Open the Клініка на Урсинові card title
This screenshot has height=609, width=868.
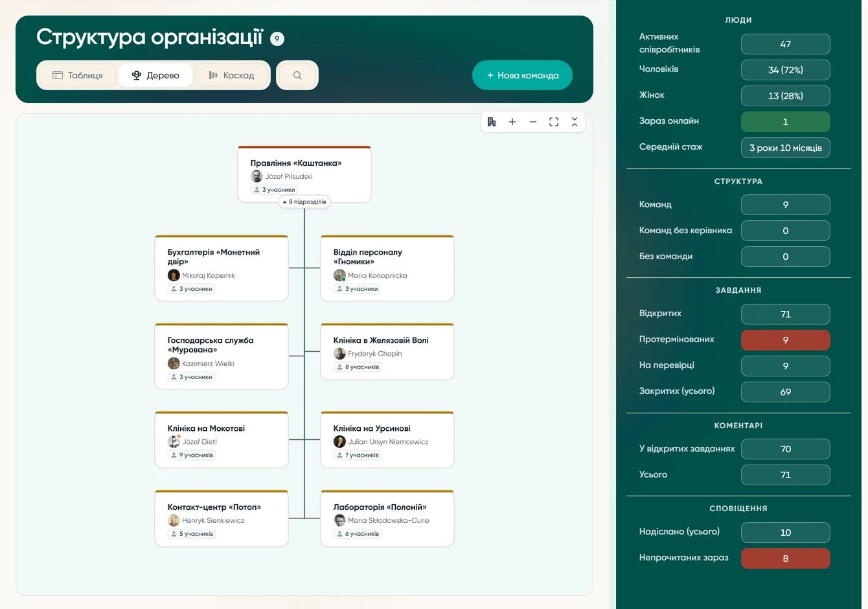372,428
